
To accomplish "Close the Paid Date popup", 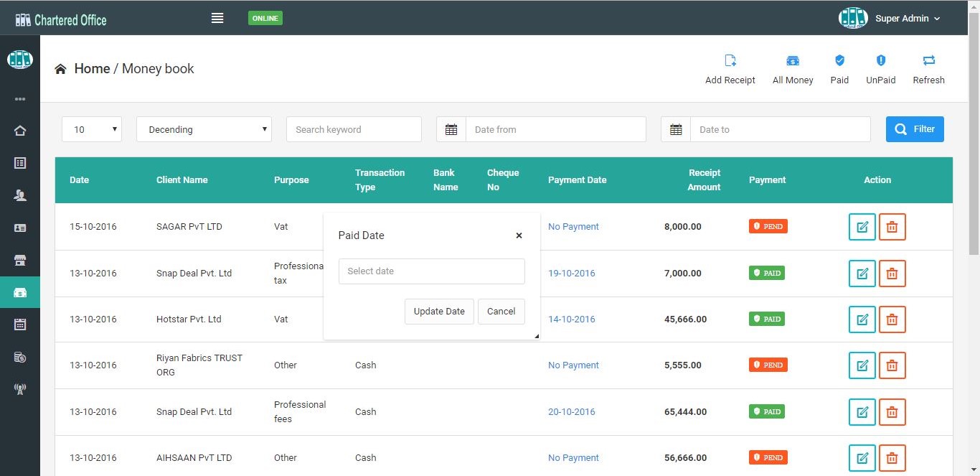I will 519,235.
